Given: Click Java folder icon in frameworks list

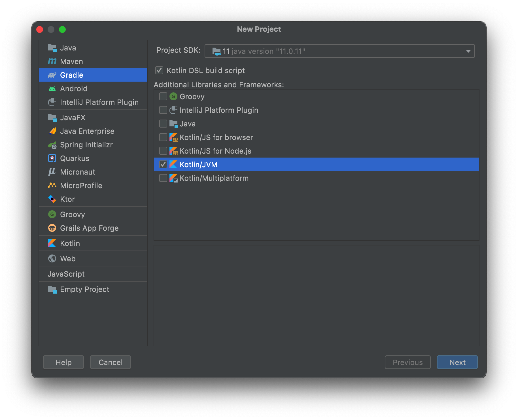Looking at the screenshot, I should 173,124.
